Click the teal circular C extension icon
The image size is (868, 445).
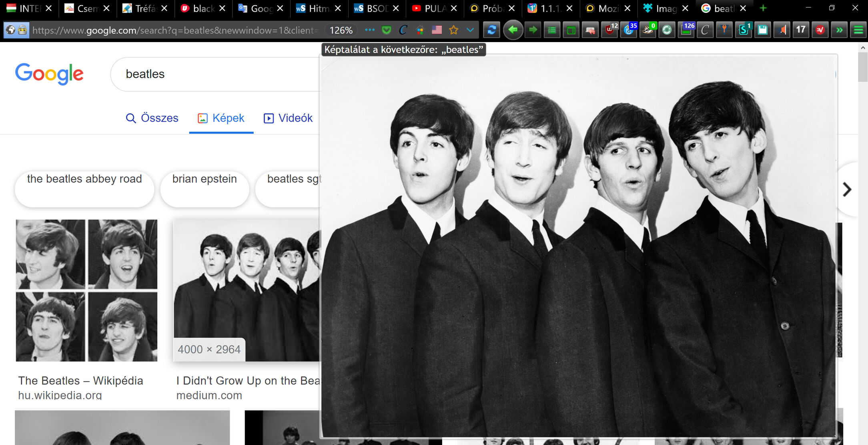click(667, 30)
